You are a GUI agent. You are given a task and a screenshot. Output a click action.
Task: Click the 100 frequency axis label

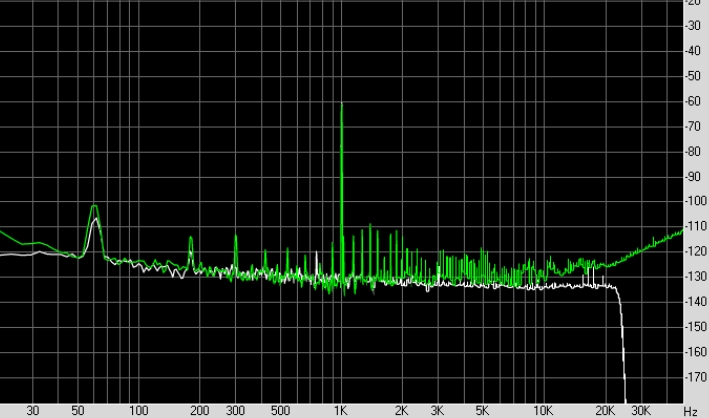click(138, 411)
